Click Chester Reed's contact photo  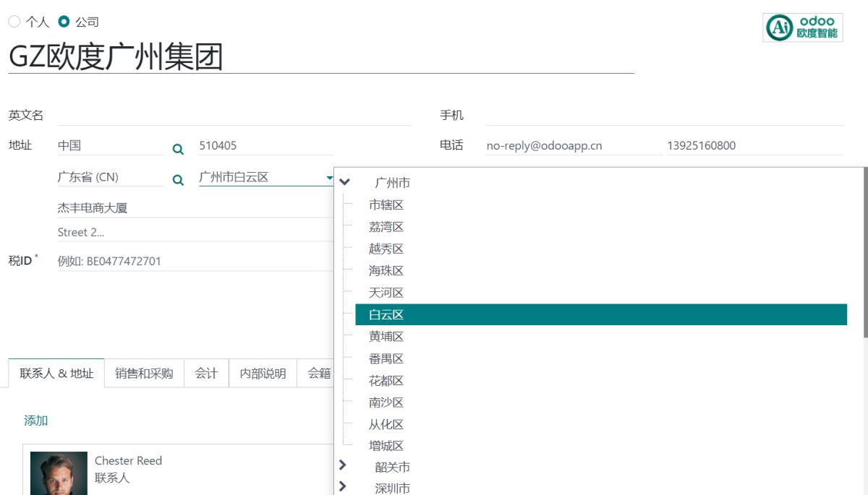pos(59,473)
